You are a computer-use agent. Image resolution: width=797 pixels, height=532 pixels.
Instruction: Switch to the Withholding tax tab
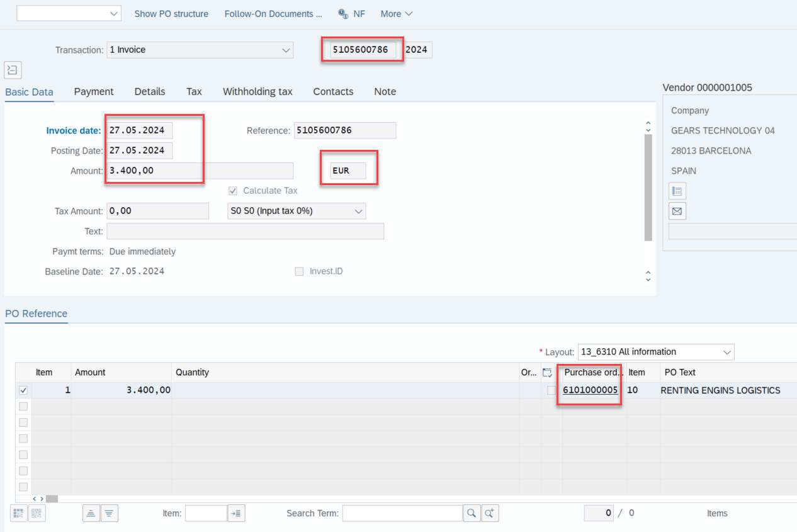click(257, 92)
